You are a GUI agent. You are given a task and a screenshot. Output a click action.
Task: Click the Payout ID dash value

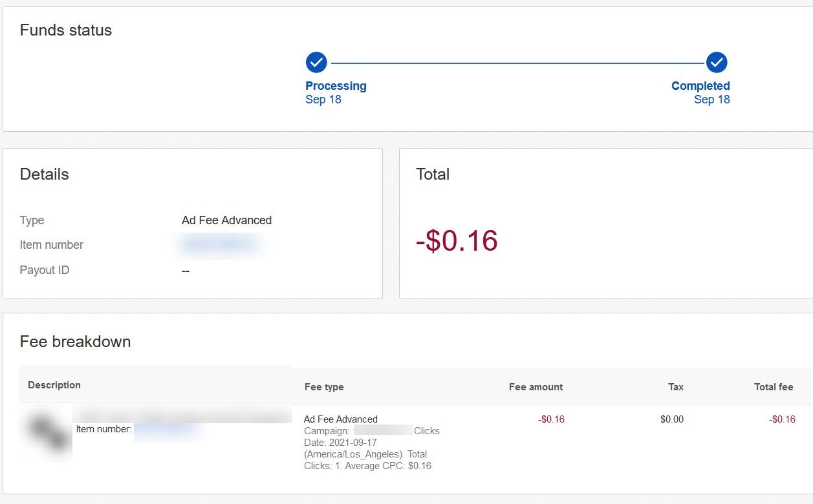[186, 271]
